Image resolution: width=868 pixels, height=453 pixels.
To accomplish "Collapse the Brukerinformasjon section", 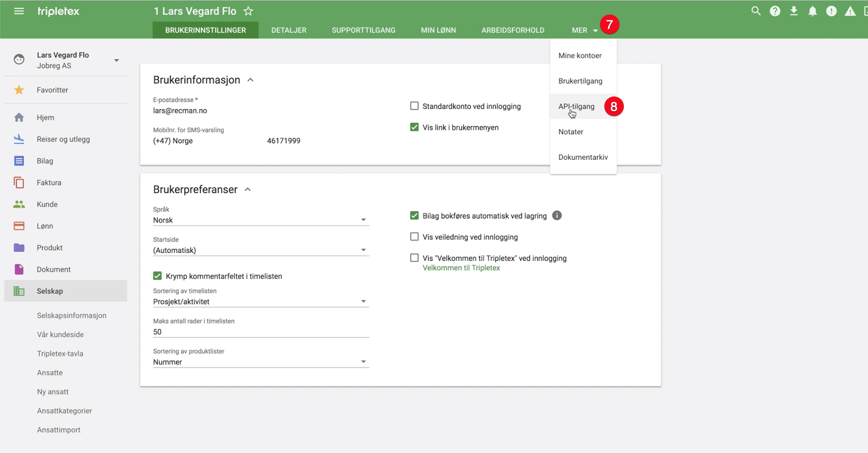I will click(250, 80).
